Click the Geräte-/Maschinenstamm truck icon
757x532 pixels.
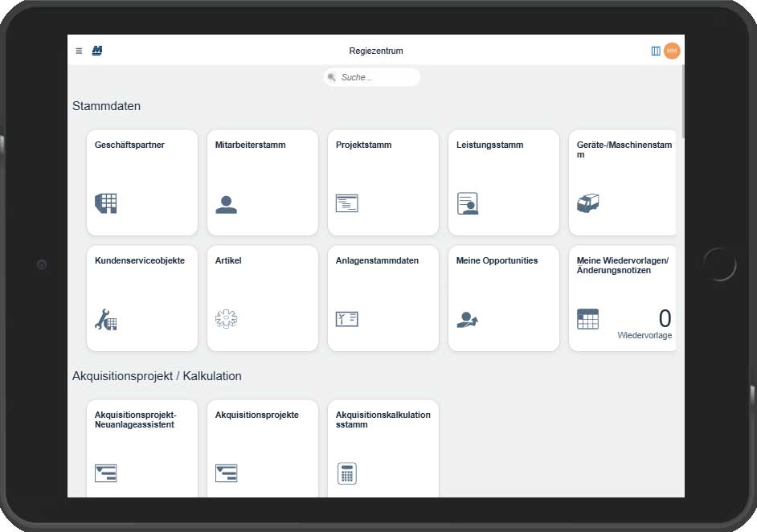point(588,203)
